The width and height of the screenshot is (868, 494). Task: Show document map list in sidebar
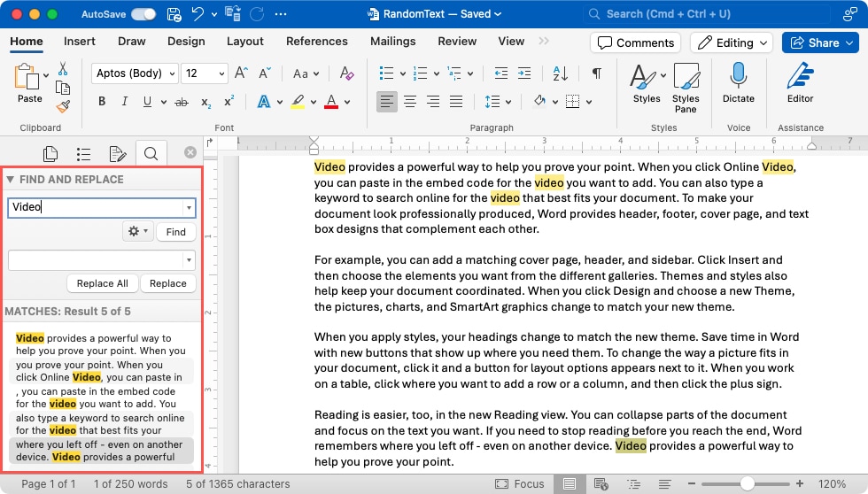pos(83,154)
